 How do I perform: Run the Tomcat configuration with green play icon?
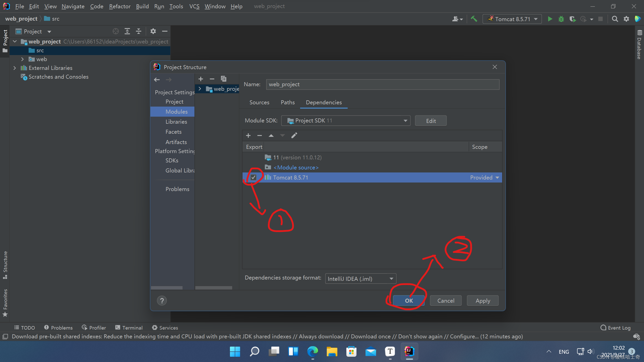point(550,19)
